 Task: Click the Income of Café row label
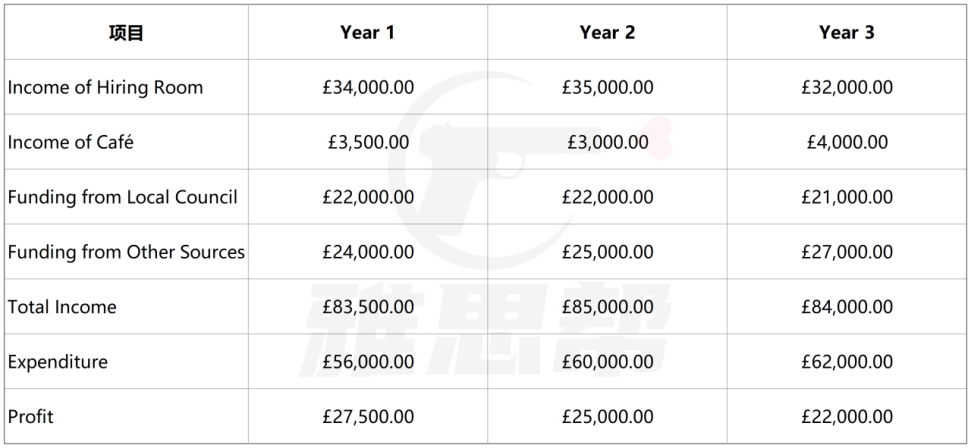pyautogui.click(x=71, y=143)
